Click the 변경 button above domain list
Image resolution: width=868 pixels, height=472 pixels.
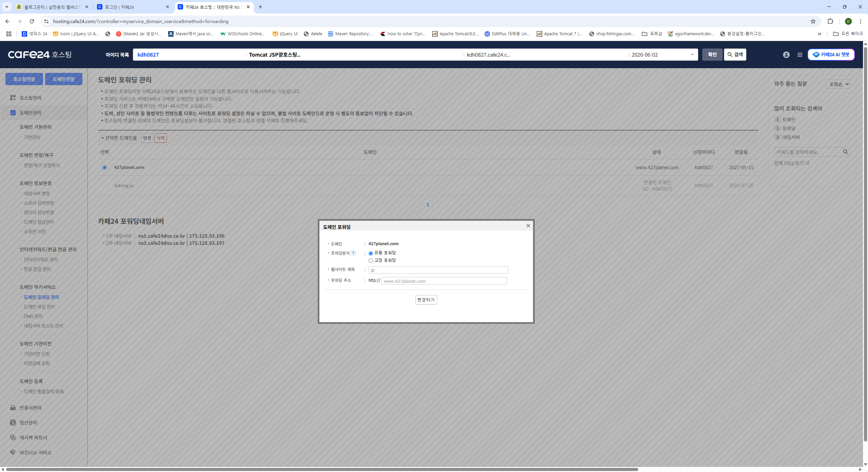[147, 138]
